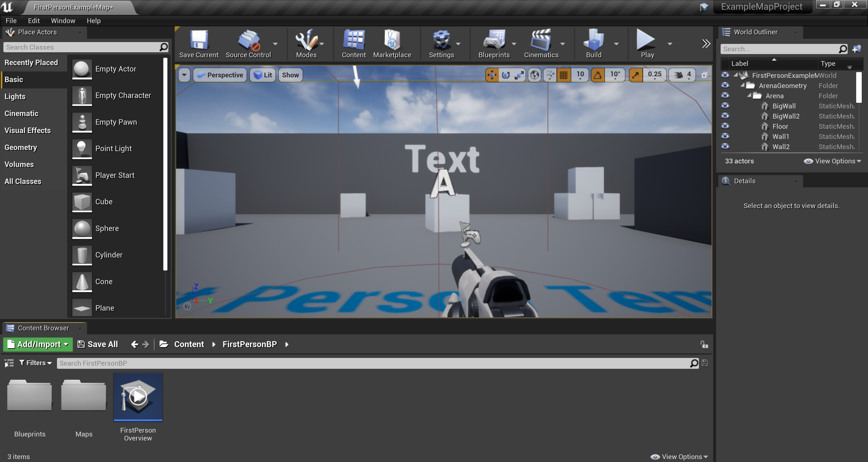Image resolution: width=868 pixels, height=462 pixels.
Task: Toggle grid snapping in the viewport
Action: [x=563, y=75]
